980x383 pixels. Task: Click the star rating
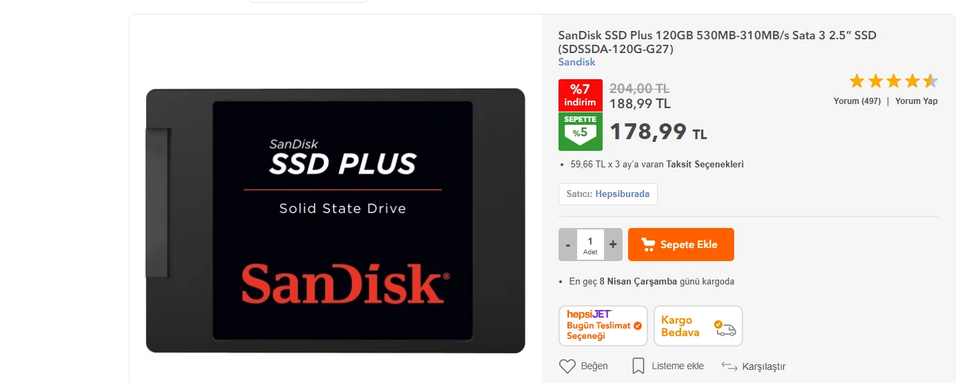pyautogui.click(x=893, y=81)
